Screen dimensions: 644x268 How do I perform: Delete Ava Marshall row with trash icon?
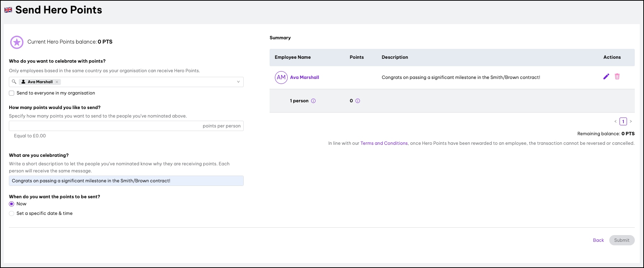click(617, 76)
